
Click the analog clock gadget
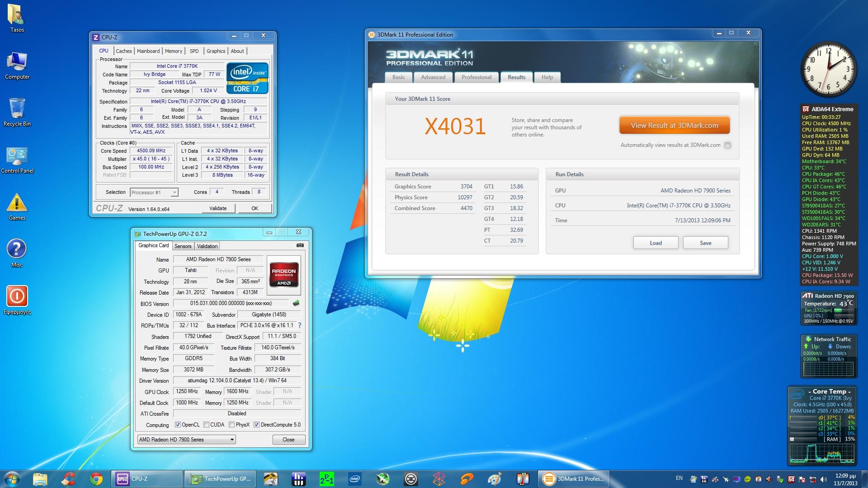tap(829, 69)
